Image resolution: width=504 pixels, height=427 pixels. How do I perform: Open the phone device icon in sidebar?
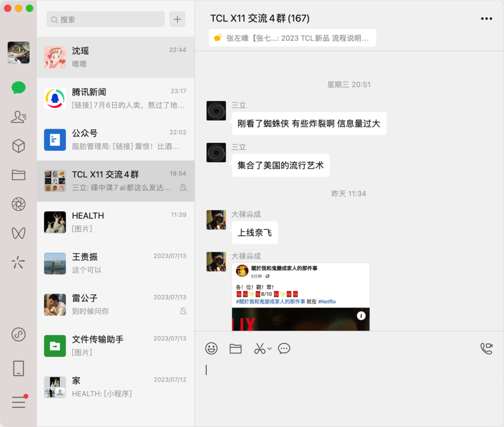(19, 368)
